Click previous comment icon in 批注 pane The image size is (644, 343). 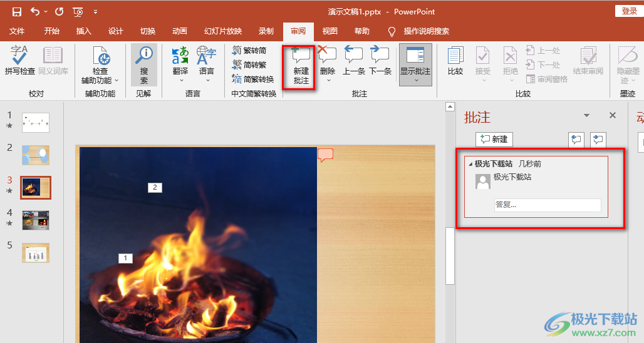(x=576, y=140)
